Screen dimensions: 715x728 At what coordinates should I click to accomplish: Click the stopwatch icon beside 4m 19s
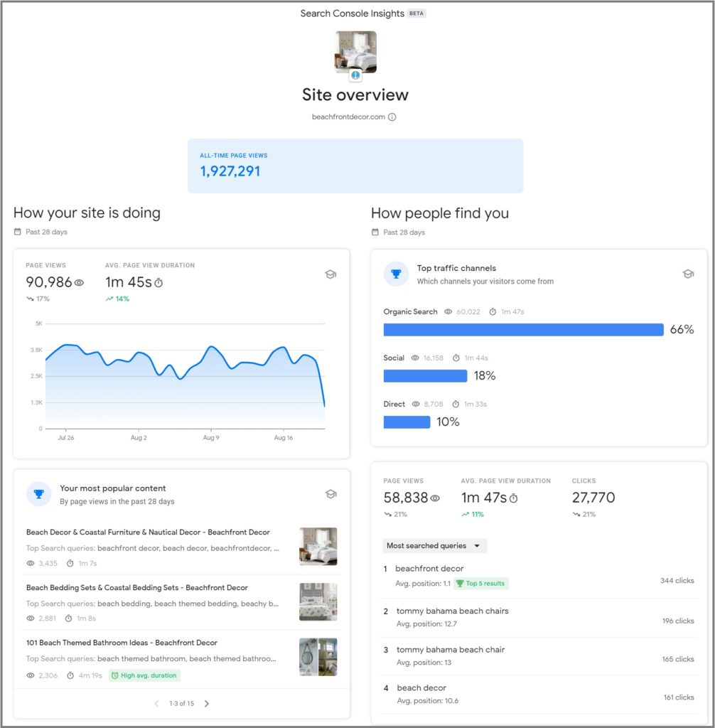pyautogui.click(x=70, y=675)
